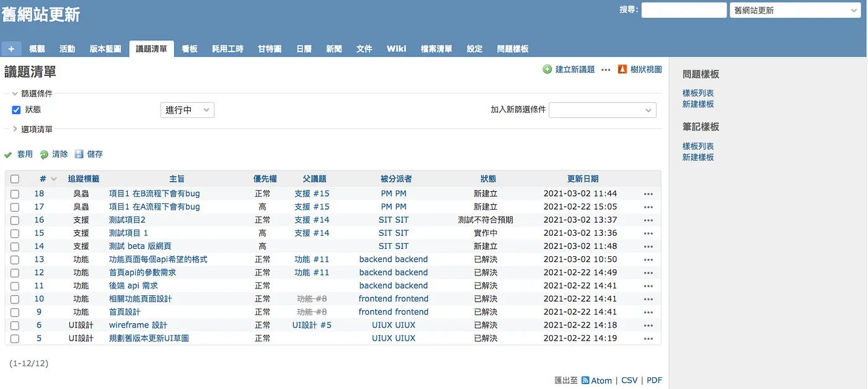Click 新建樣板 under 筆記樣板

coord(698,158)
